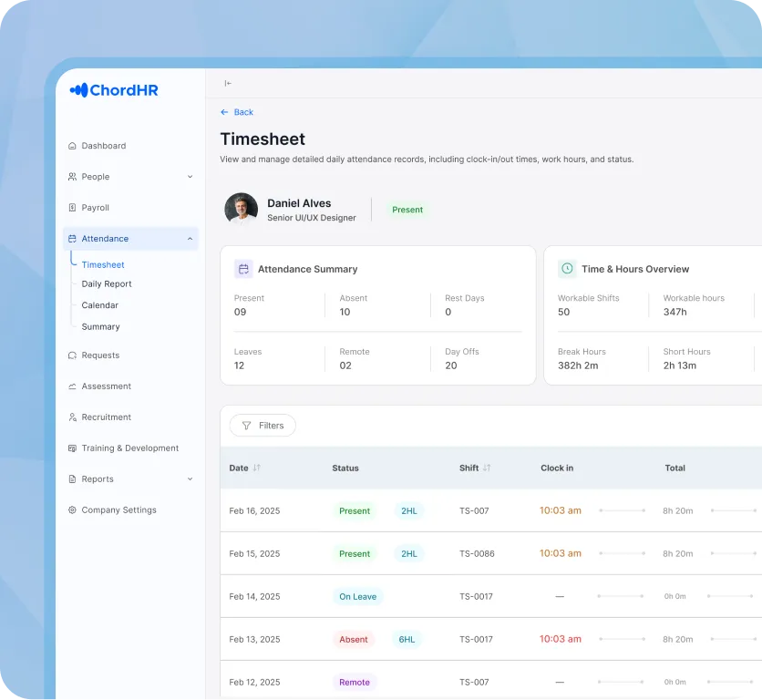Screen dimensions: 762x700
Task: Click the 2HL tag on Feb 16 row
Action: click(408, 511)
